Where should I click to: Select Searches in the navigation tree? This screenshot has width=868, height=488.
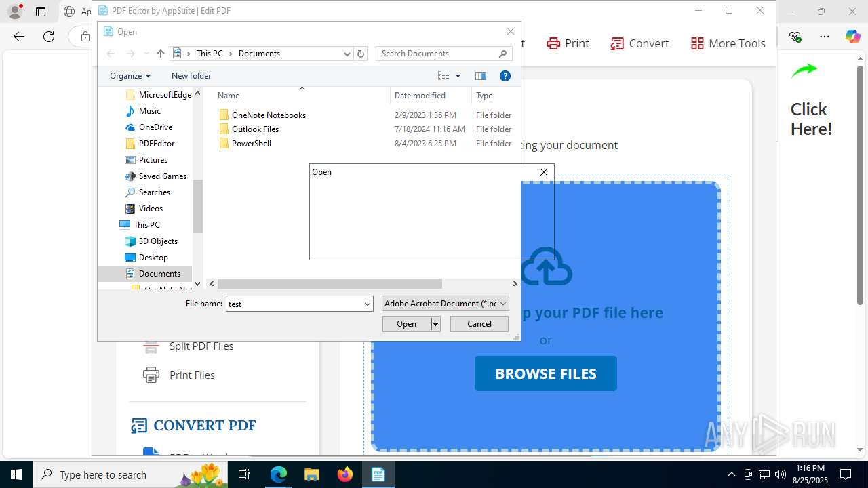155,192
